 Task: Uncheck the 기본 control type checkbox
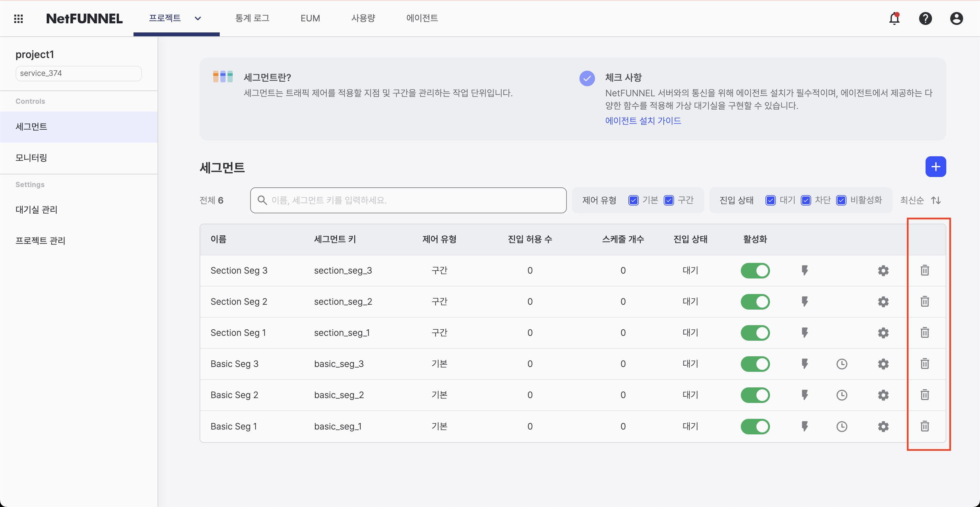(x=634, y=200)
